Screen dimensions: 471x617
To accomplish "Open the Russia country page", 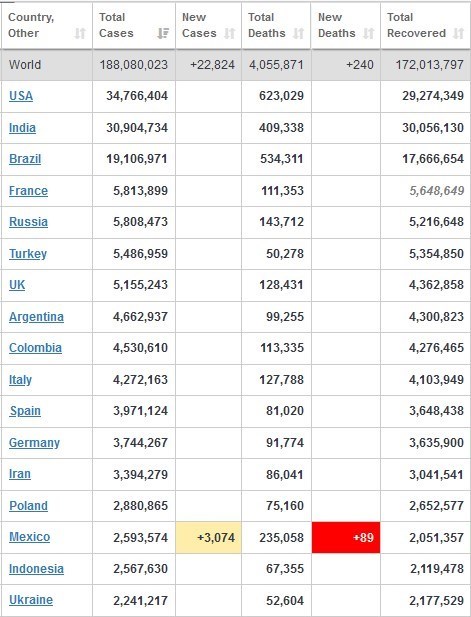I will (28, 222).
